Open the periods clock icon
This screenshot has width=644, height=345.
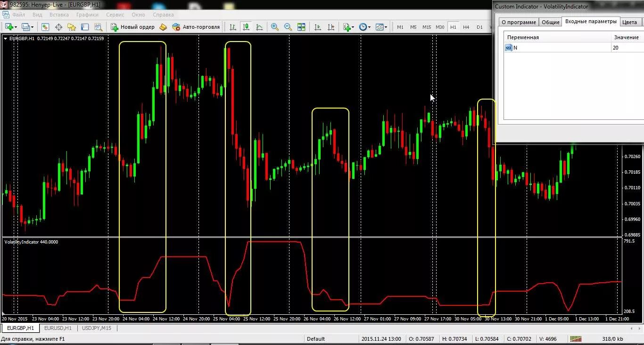363,27
